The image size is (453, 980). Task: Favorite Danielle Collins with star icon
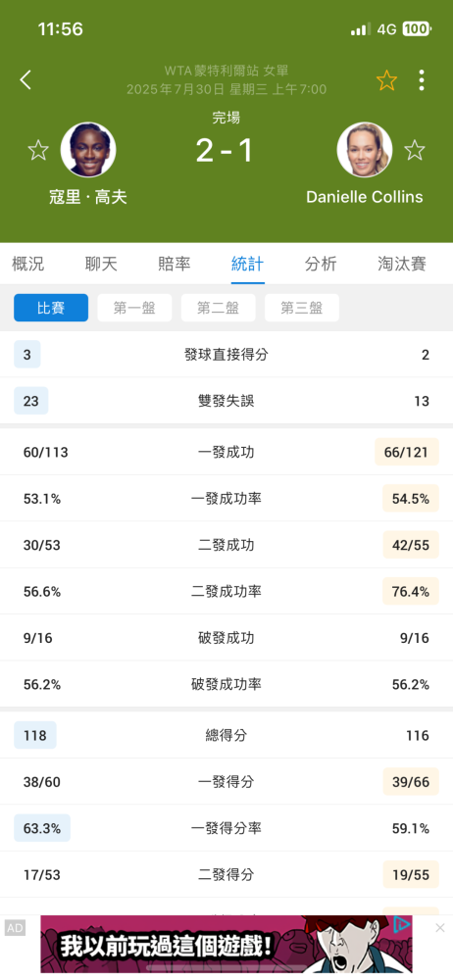click(x=414, y=150)
